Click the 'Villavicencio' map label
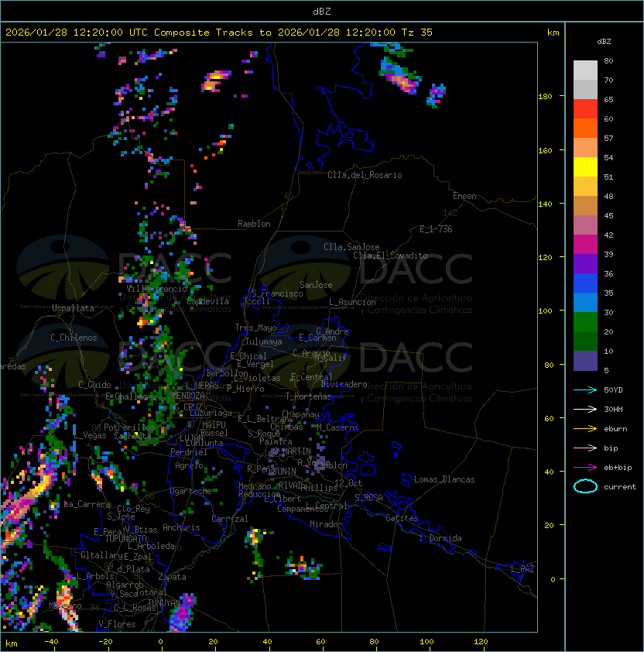The image size is (644, 652). click(156, 289)
